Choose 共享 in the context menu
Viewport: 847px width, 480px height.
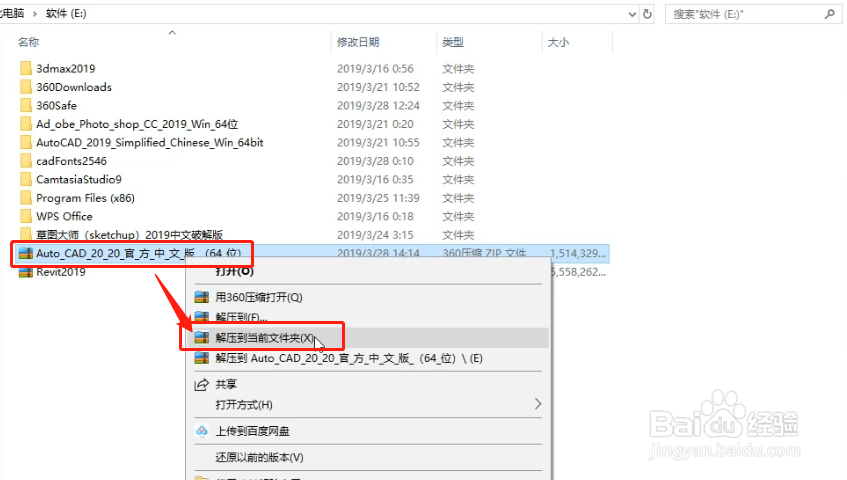pos(226,384)
